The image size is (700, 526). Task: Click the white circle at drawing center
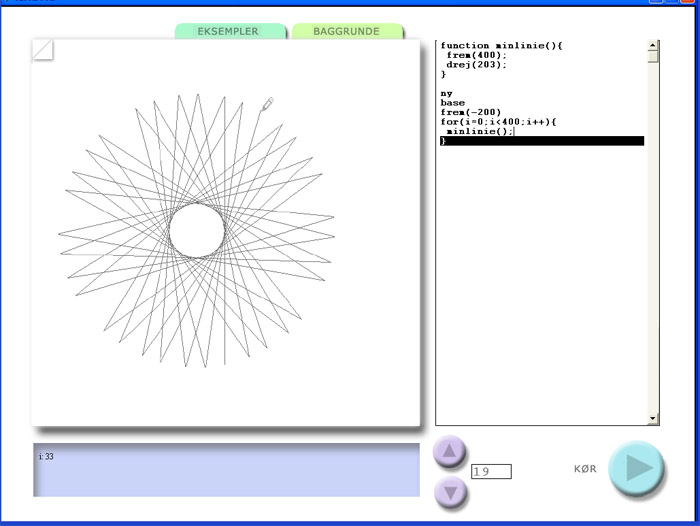point(197,231)
